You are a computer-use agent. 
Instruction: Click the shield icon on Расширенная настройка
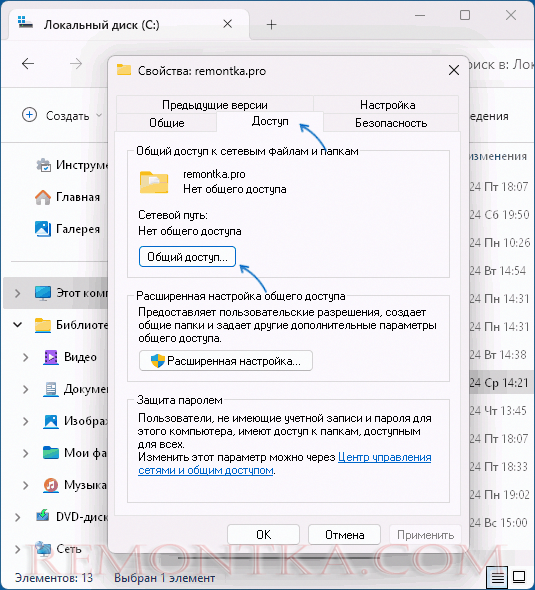click(x=158, y=361)
